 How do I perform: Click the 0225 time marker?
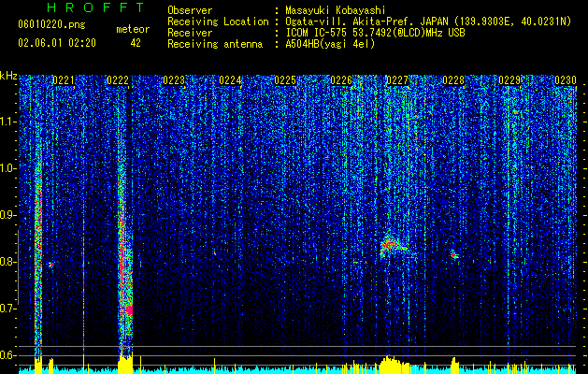click(x=285, y=80)
